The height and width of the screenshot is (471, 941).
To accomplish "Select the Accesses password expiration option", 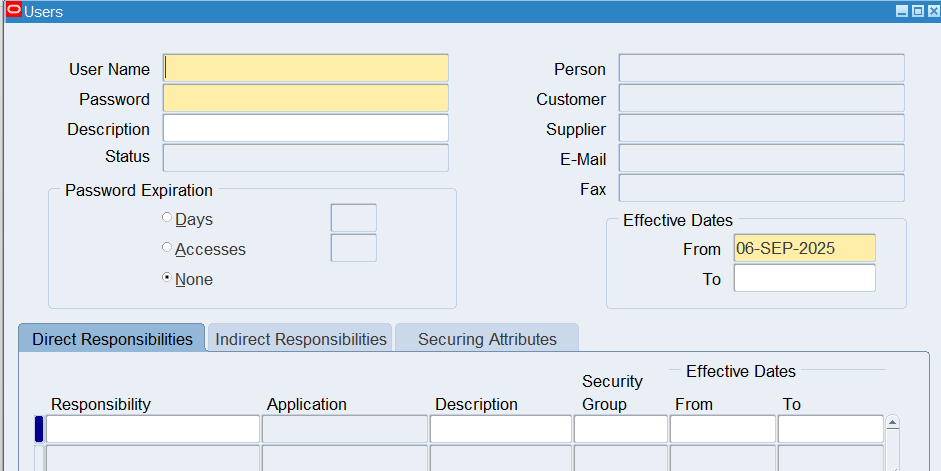I will coord(167,249).
